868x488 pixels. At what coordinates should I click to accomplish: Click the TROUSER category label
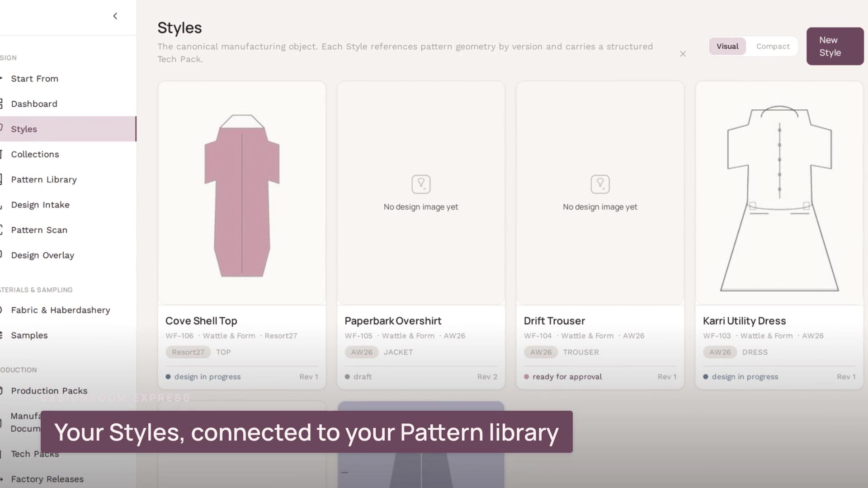pyautogui.click(x=581, y=352)
